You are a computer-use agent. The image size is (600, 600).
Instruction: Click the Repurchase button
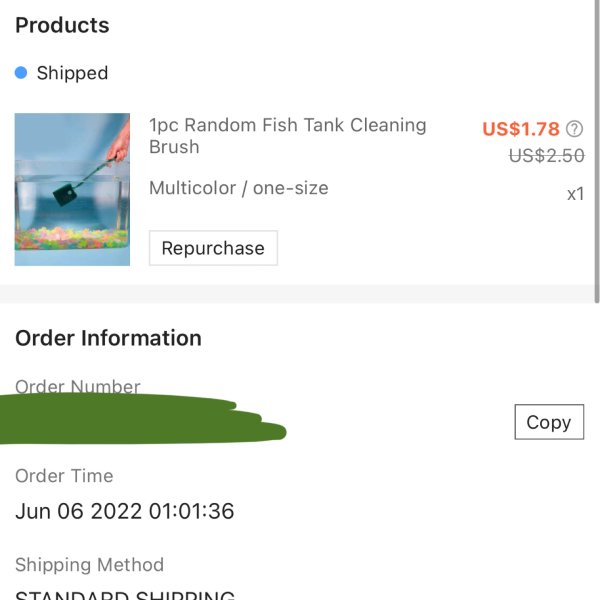click(213, 248)
